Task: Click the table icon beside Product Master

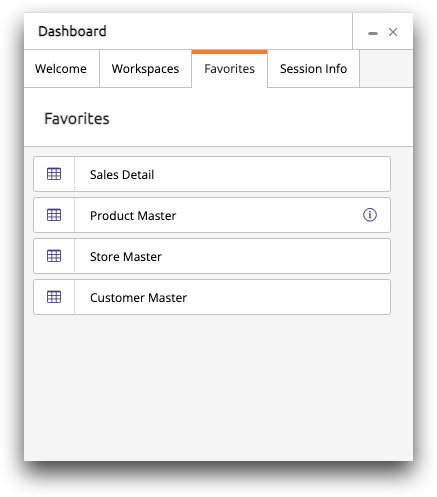Action: pos(54,215)
